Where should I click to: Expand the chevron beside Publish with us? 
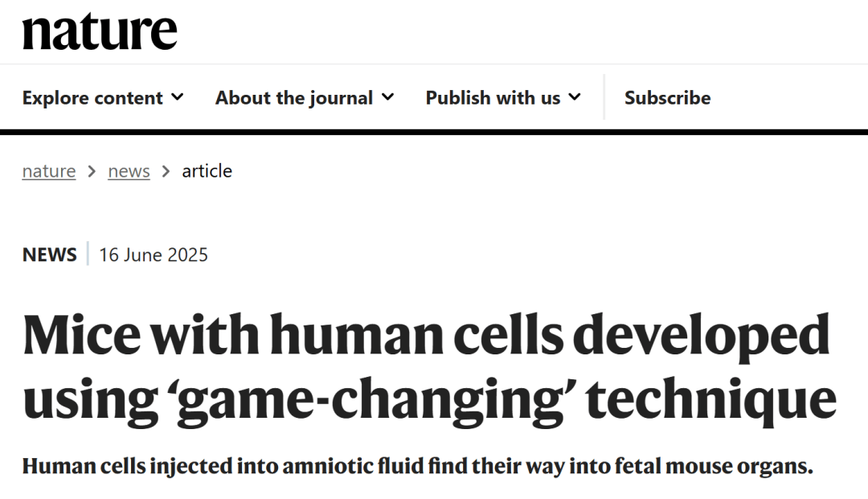pyautogui.click(x=575, y=97)
